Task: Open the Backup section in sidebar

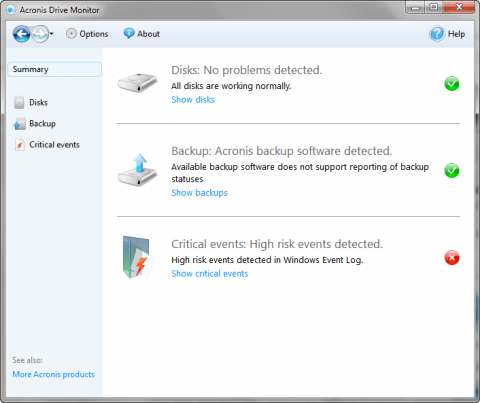Action: pyautogui.click(x=42, y=124)
